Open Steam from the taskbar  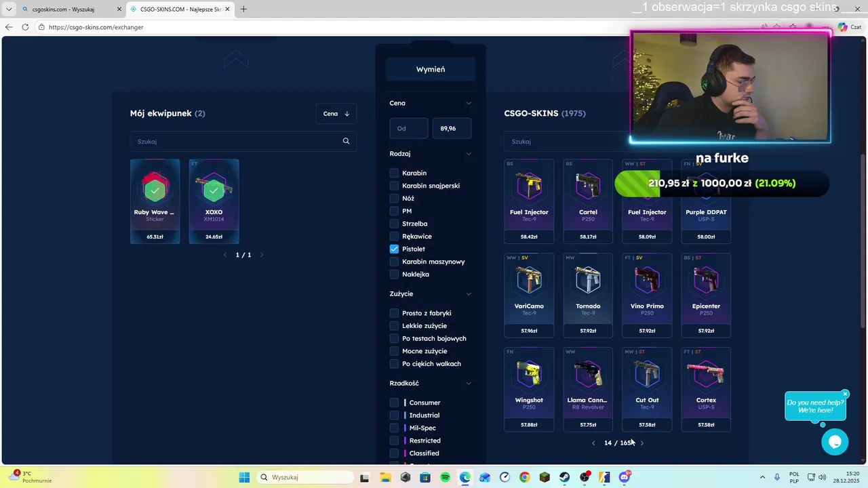point(565,477)
